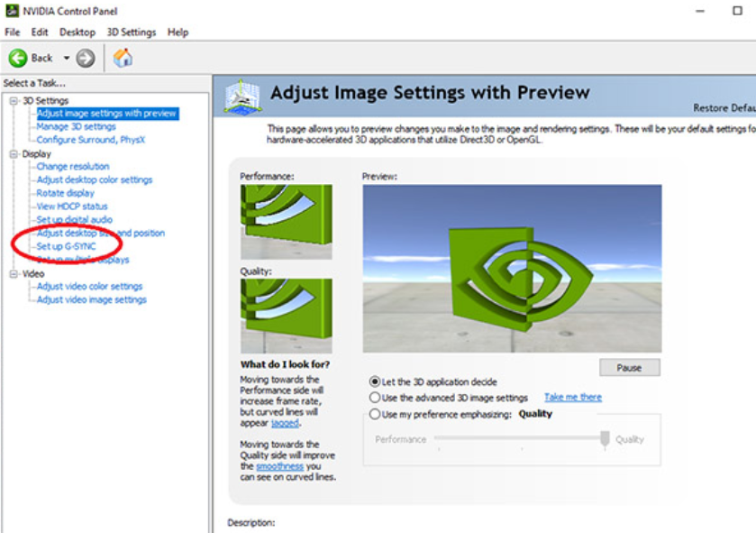The height and width of the screenshot is (533, 756).
Task: Open Set up G-SYNC
Action: (66, 246)
